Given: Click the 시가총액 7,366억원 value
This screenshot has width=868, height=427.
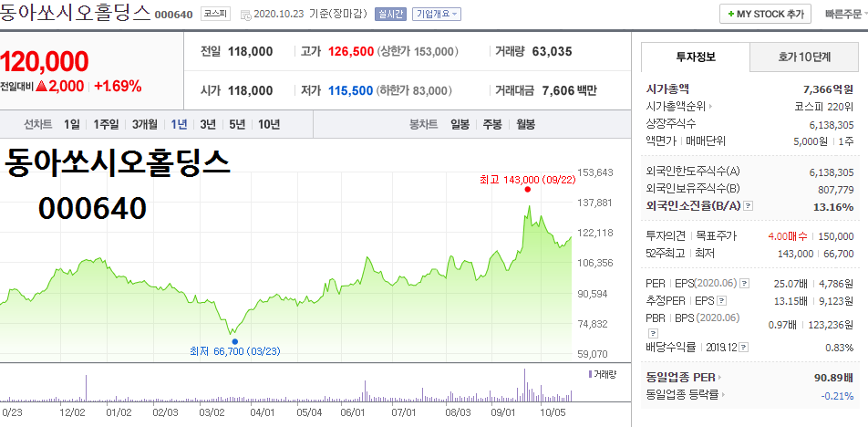Looking at the screenshot, I should (x=828, y=89).
